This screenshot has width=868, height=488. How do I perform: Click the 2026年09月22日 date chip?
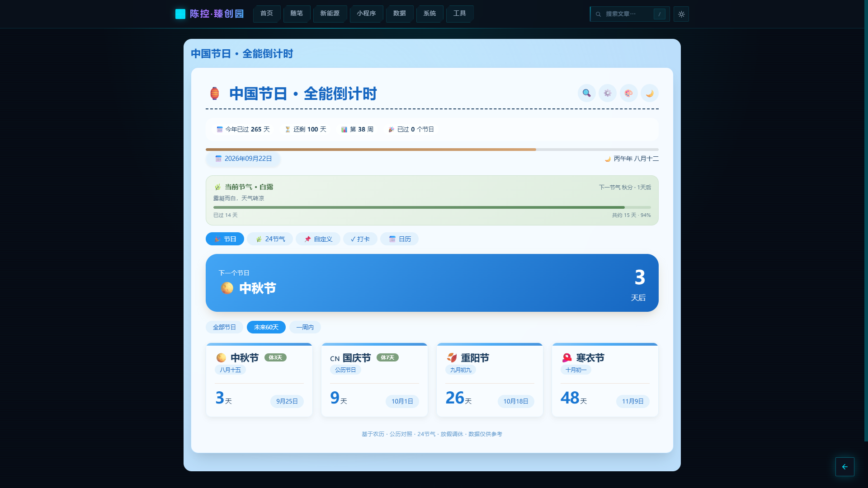point(243,159)
